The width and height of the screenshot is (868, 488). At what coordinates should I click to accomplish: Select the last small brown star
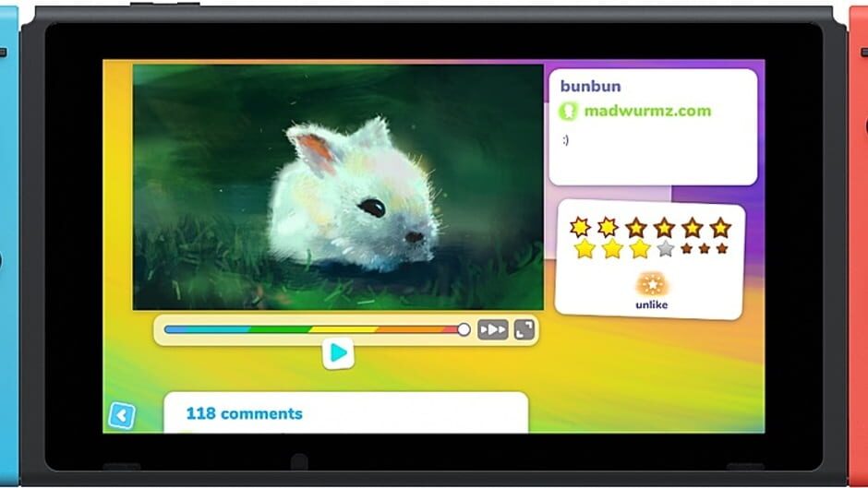(x=722, y=248)
